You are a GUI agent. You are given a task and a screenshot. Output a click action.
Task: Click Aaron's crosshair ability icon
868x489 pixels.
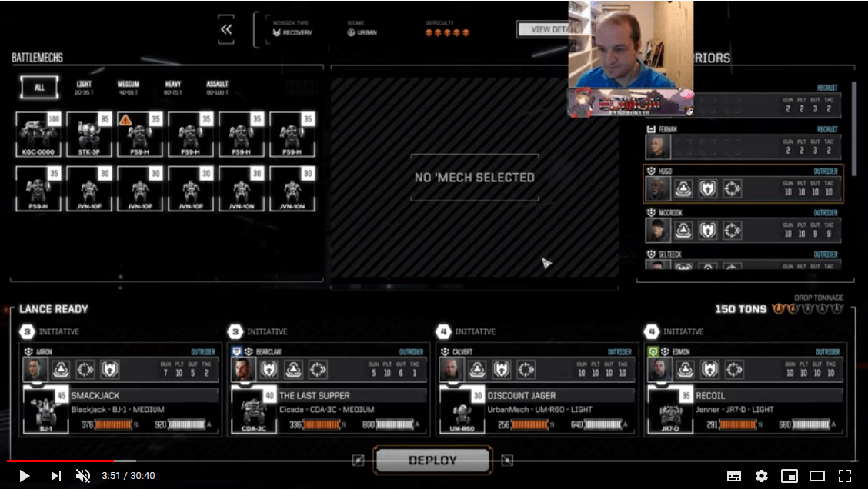pyautogui.click(x=85, y=370)
